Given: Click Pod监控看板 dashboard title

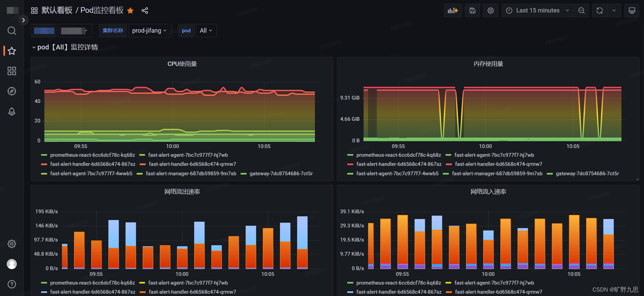Looking at the screenshot, I should [x=102, y=10].
